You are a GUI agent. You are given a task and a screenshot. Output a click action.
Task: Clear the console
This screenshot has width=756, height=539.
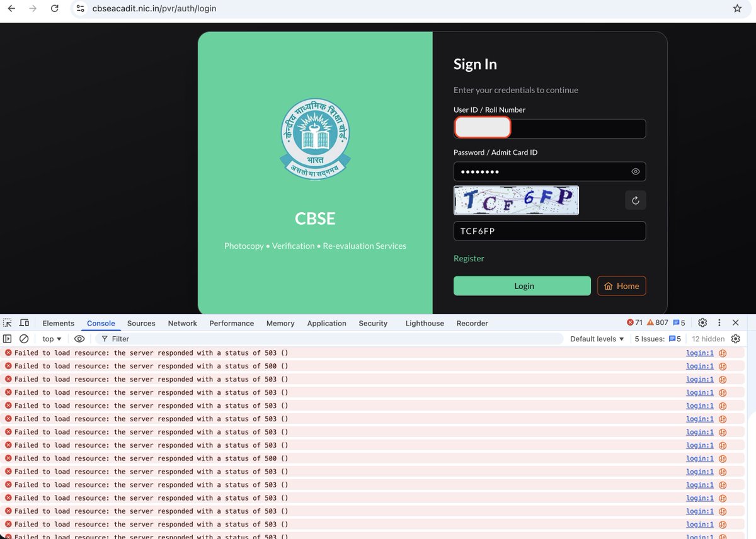click(x=24, y=339)
